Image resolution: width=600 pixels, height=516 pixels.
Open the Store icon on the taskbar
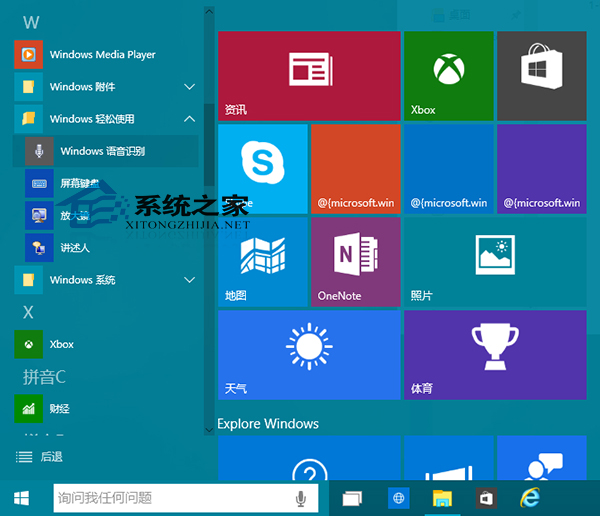click(486, 498)
